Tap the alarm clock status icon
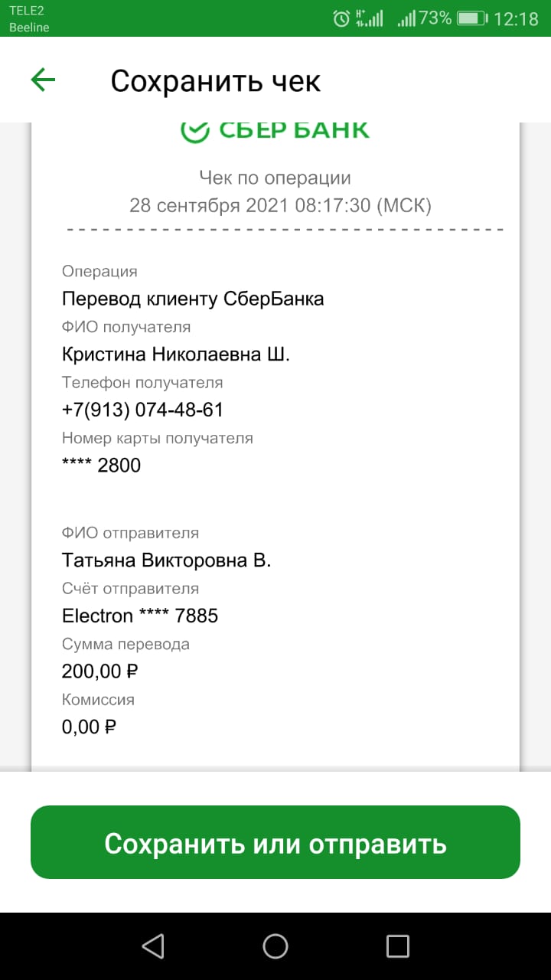The height and width of the screenshot is (980, 551). pos(342,18)
